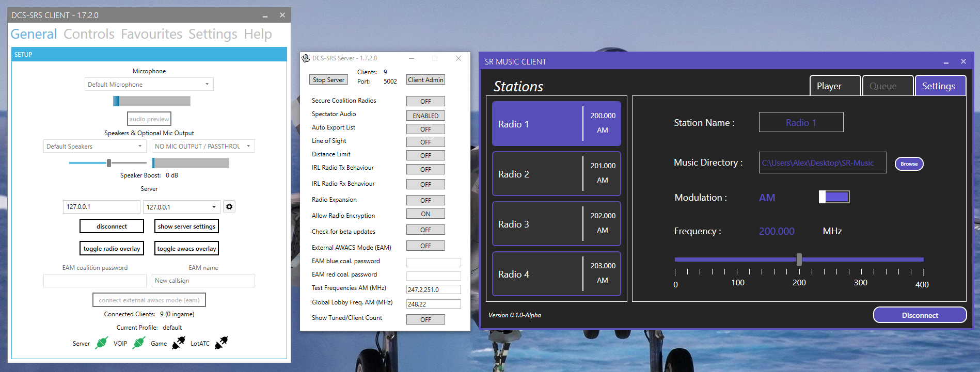The height and width of the screenshot is (372, 980).
Task: Click the EAM name New callsign field
Action: tap(203, 281)
